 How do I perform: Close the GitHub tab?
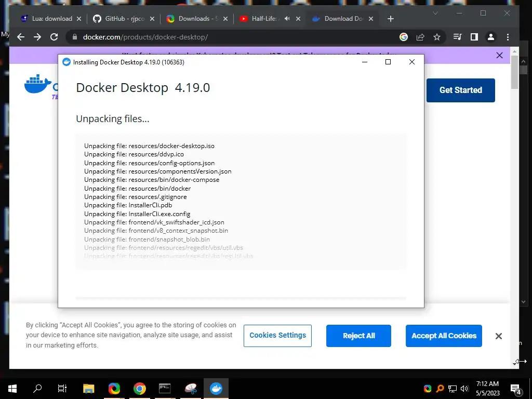pyautogui.click(x=152, y=19)
